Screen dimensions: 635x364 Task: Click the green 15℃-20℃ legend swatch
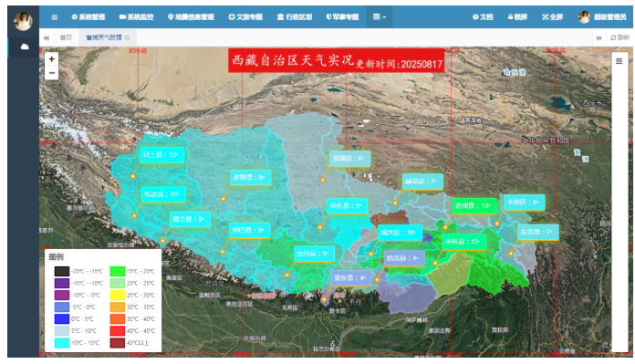click(x=118, y=271)
